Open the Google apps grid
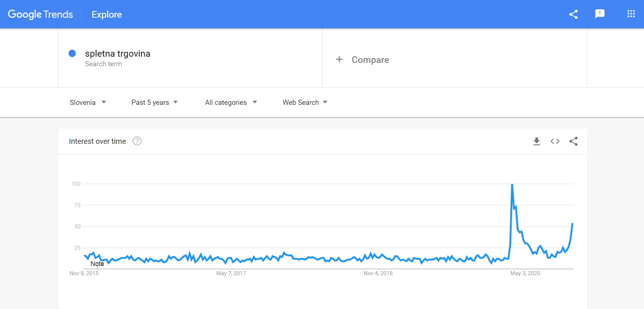The height and width of the screenshot is (309, 644). coord(631,14)
